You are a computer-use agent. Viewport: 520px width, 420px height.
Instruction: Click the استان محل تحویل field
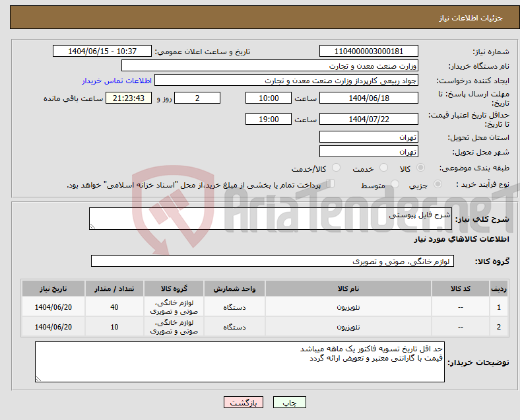pos(368,137)
